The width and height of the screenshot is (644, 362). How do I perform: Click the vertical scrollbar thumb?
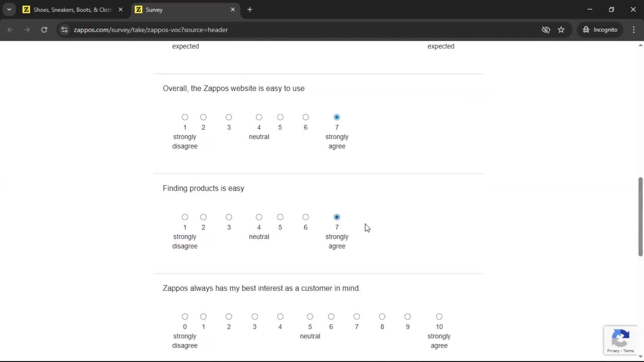640,217
